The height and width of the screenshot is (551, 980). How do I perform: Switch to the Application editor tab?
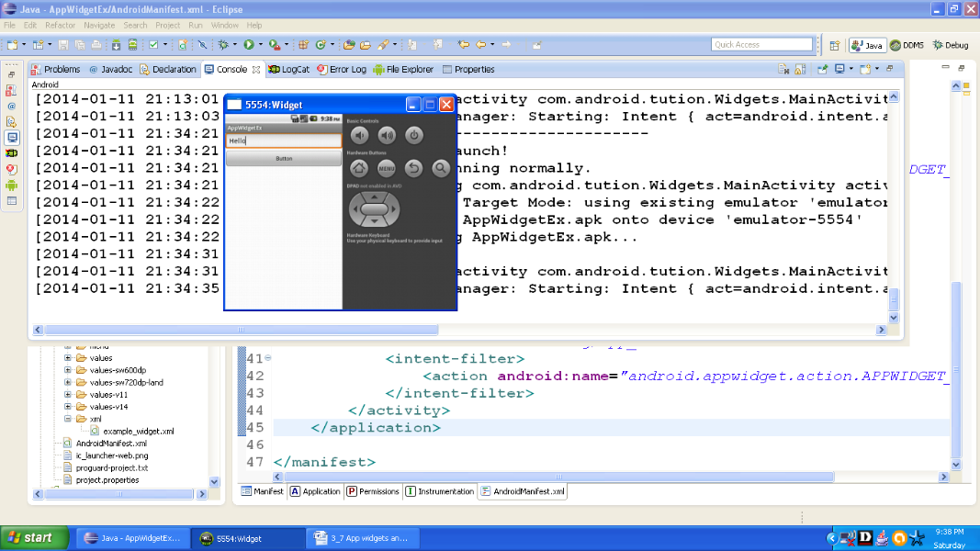point(315,491)
